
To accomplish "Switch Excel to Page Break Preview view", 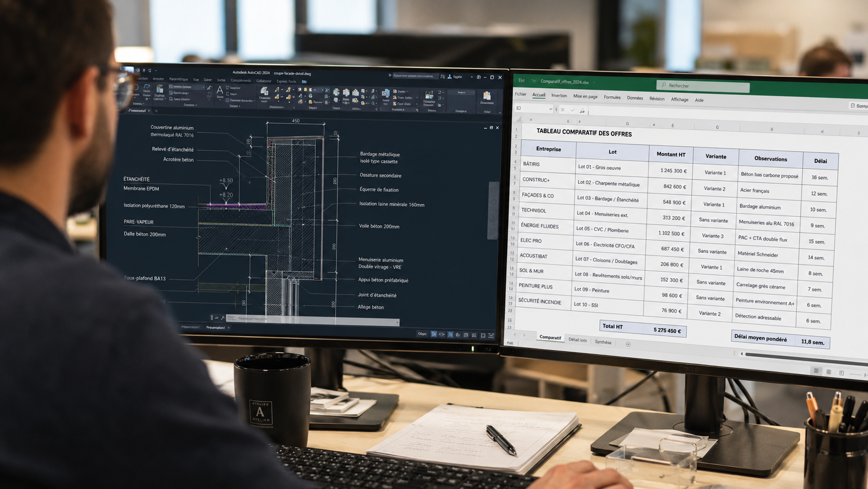I will tap(842, 373).
